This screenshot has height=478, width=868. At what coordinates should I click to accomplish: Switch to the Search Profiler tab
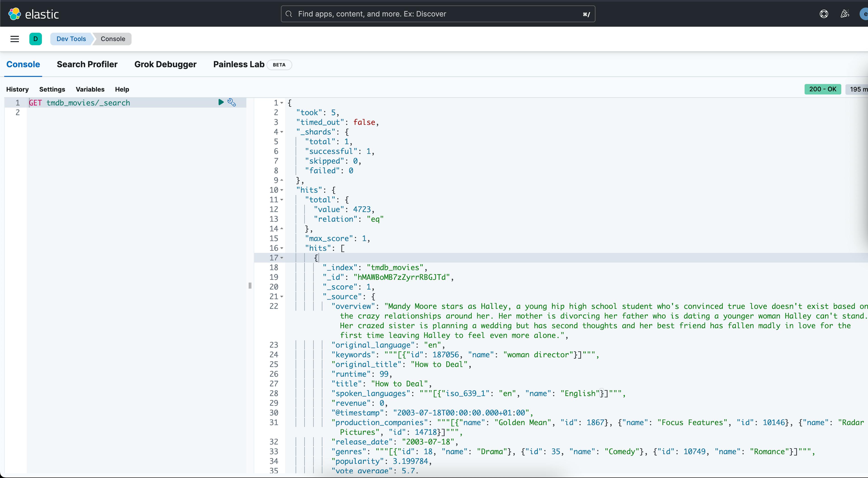pos(87,64)
